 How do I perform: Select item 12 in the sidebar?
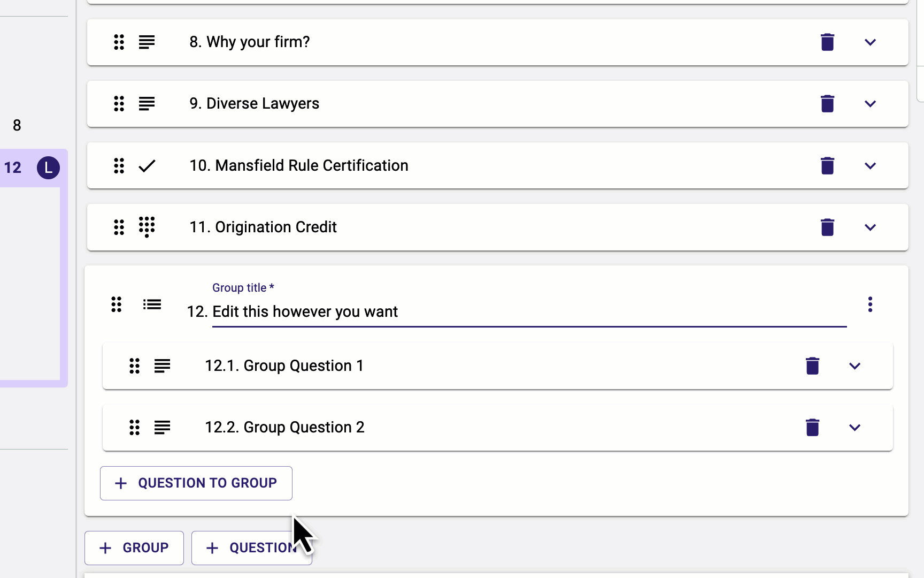point(13,168)
